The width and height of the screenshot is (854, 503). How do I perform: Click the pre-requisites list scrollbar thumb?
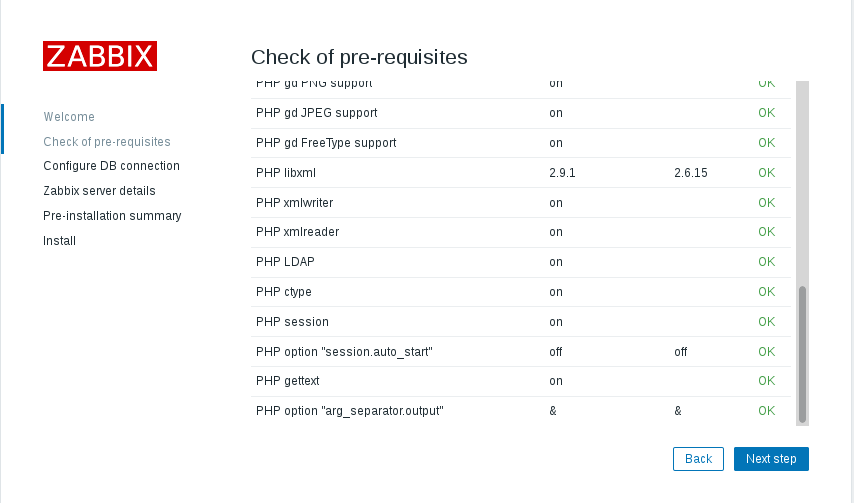[x=802, y=354]
